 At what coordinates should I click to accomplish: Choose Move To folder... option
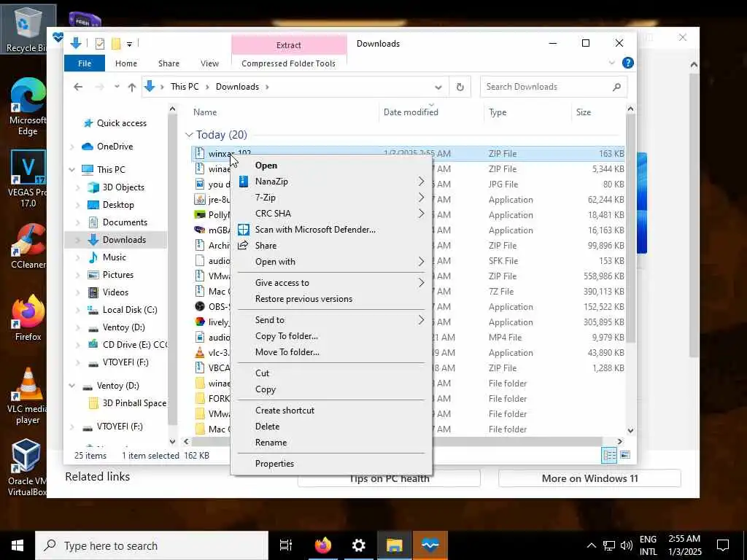(331, 352)
